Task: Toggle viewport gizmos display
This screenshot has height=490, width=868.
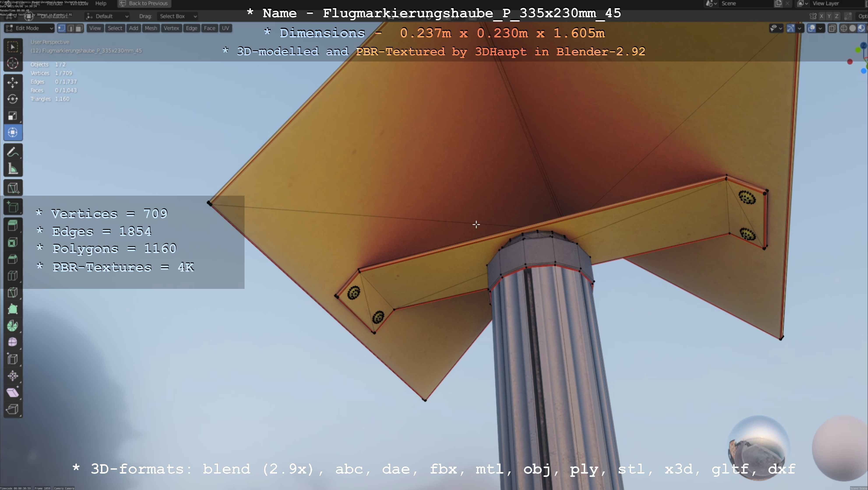Action: point(791,28)
